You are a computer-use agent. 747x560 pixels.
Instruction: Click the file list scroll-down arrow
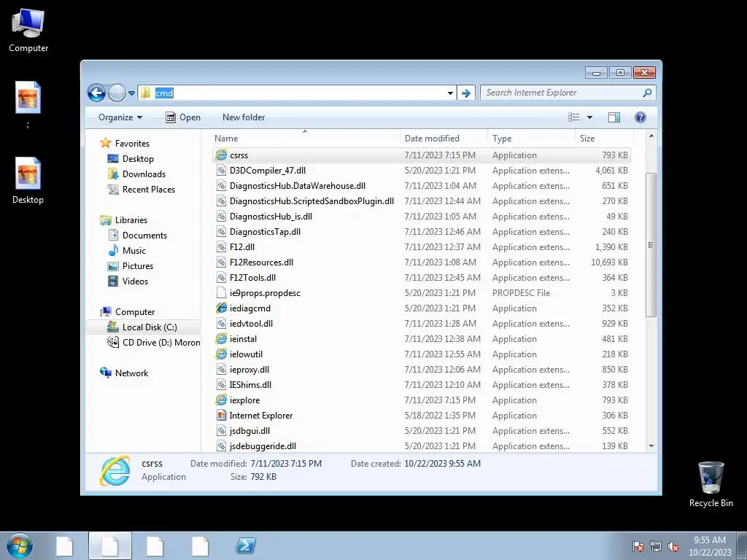651,446
